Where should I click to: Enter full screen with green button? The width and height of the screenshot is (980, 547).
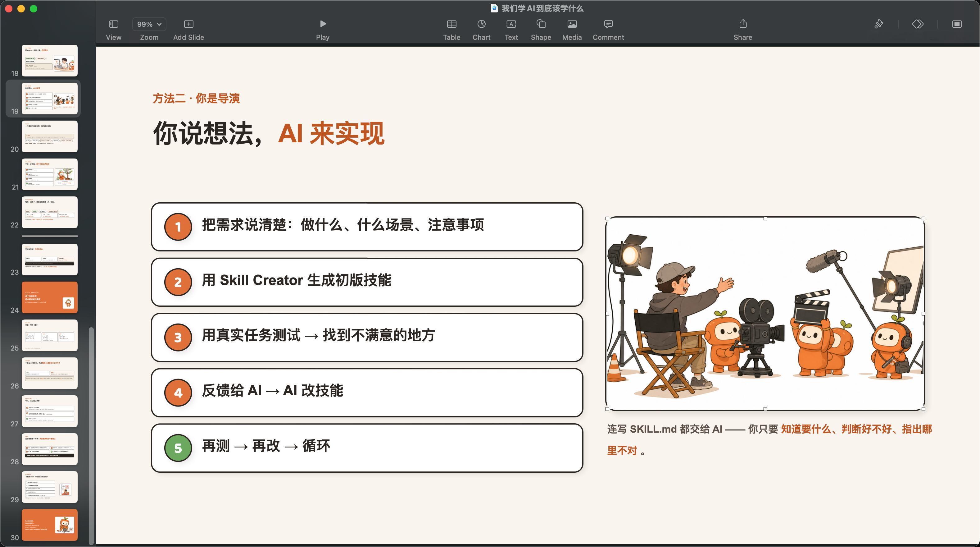coord(34,9)
